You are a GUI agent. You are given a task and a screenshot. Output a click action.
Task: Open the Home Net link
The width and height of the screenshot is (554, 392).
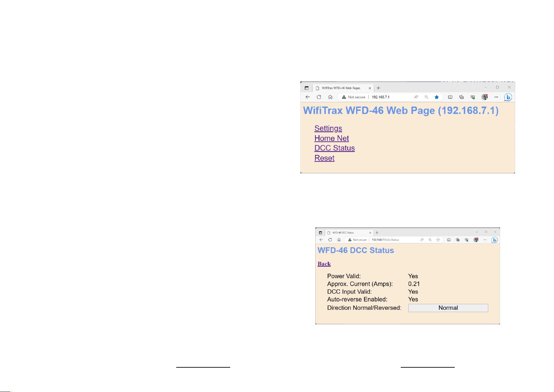331,138
